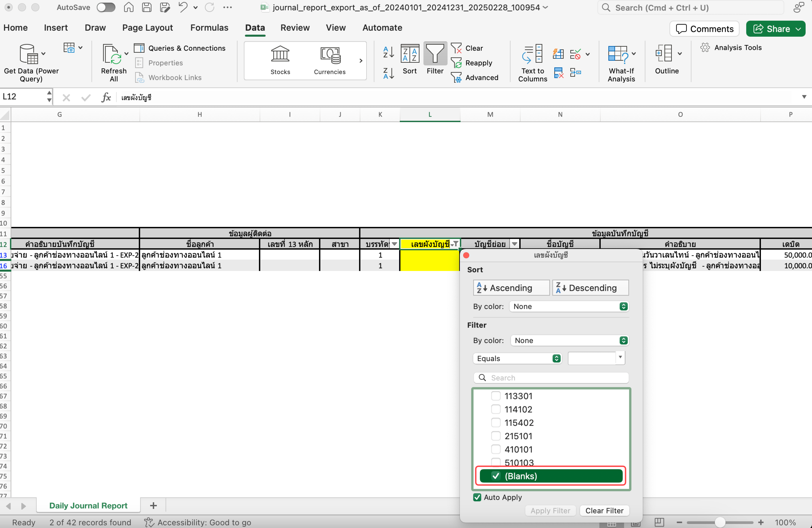
Task: Open the Page Layout ribbon tab
Action: coord(148,28)
